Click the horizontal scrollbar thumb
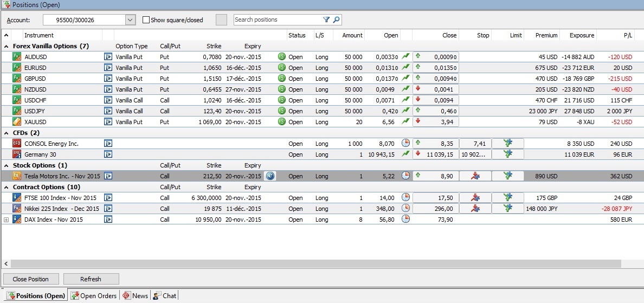 click(316, 263)
